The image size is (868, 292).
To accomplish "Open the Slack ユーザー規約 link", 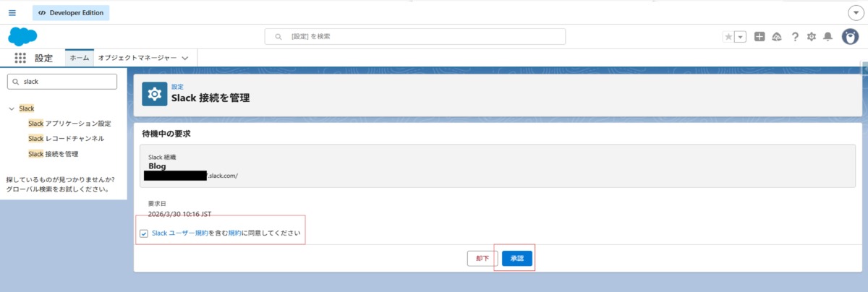I will click(180, 233).
